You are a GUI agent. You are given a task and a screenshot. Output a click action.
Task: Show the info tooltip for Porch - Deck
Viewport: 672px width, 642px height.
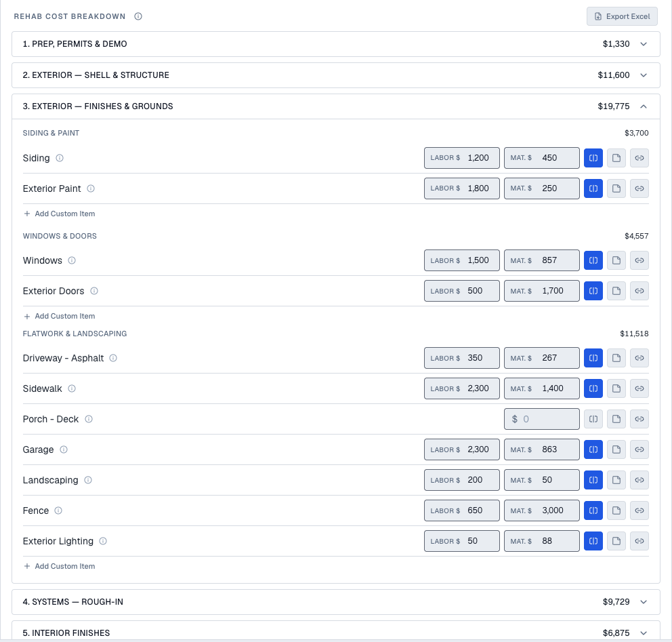(89, 419)
